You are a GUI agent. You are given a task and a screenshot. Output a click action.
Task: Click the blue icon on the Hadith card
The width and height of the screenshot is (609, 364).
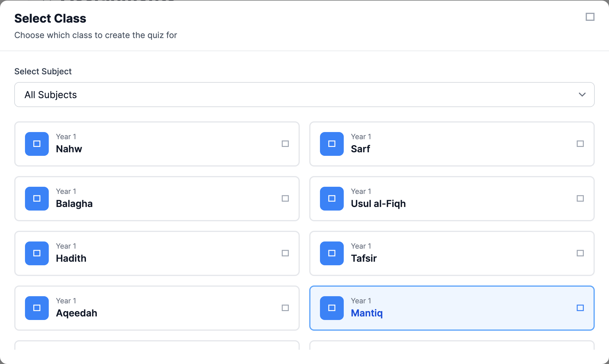point(37,253)
